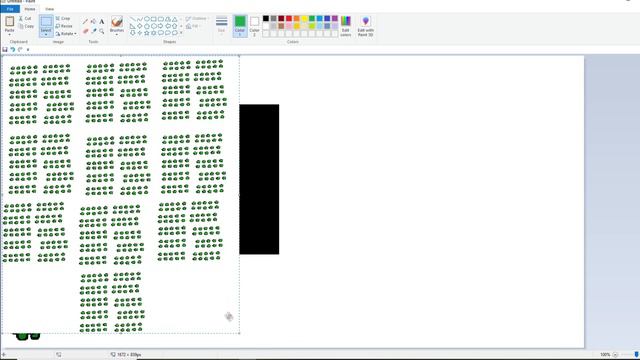
Task: Select the Color 1 box
Action: point(240,26)
